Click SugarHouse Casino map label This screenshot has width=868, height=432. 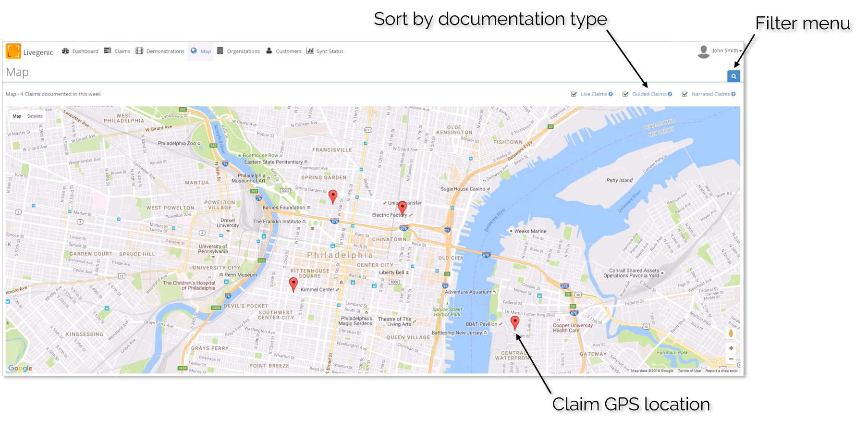[463, 189]
